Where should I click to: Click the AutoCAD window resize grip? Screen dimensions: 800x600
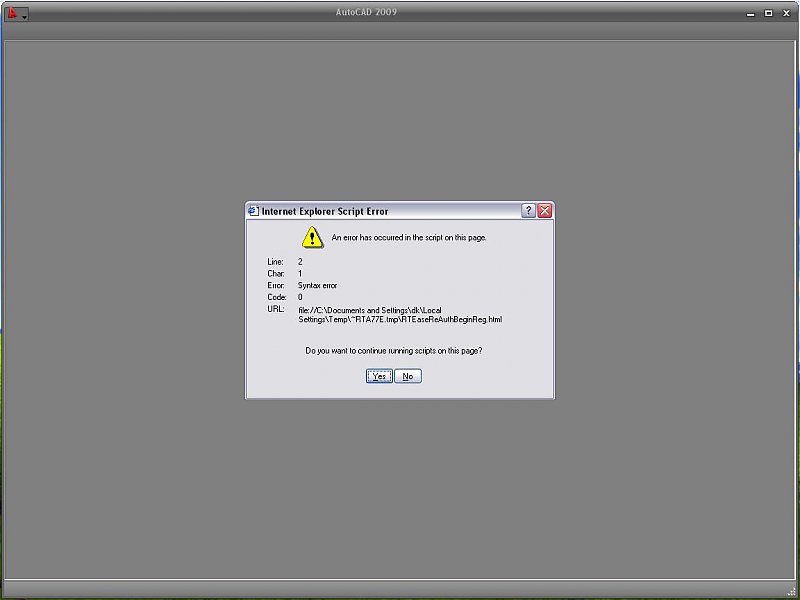click(791, 590)
